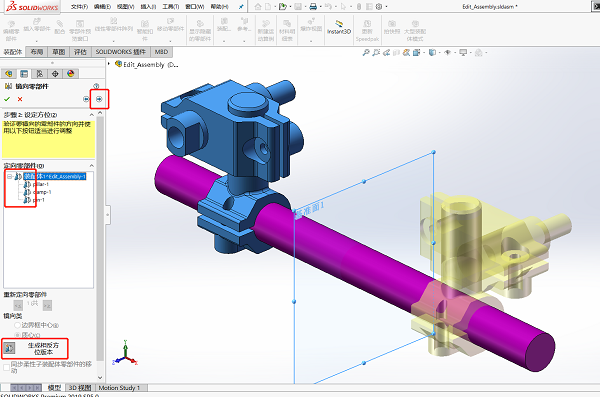Viewport: 600px width, 397px height.
Task: Click the next reorient component button
Action: (x=47, y=305)
